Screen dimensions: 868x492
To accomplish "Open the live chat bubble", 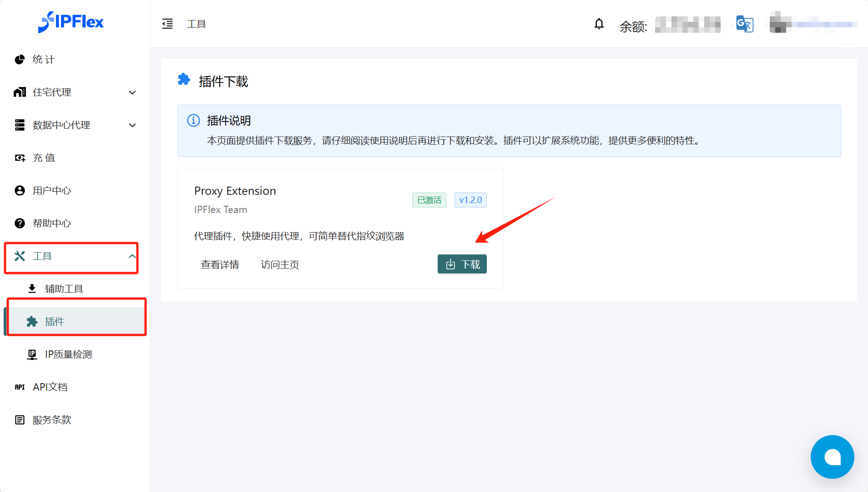I will 832,457.
